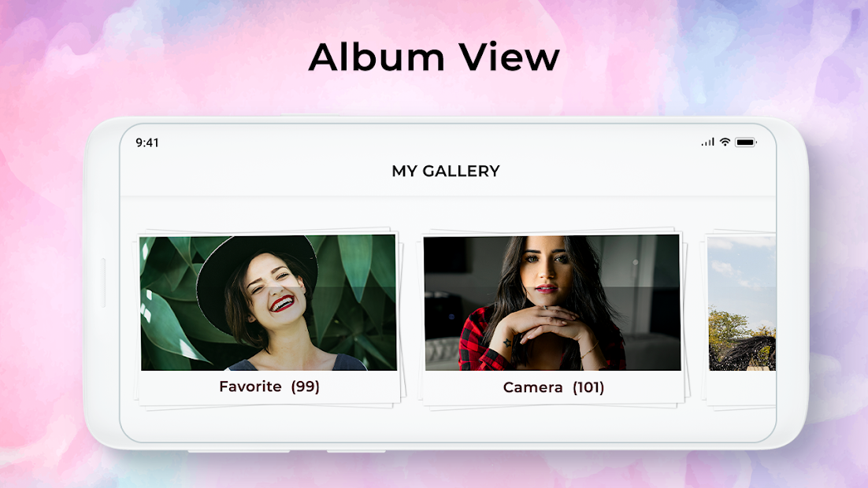
Task: Open the partially visible third album thumbnail
Action: 742,303
